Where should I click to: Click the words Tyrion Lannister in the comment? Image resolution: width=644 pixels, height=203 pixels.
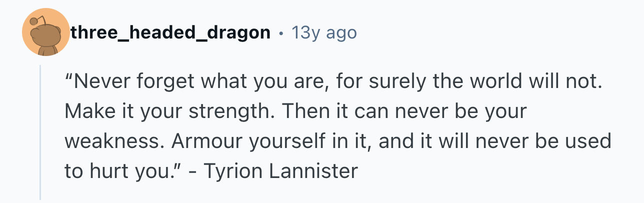pos(281,171)
